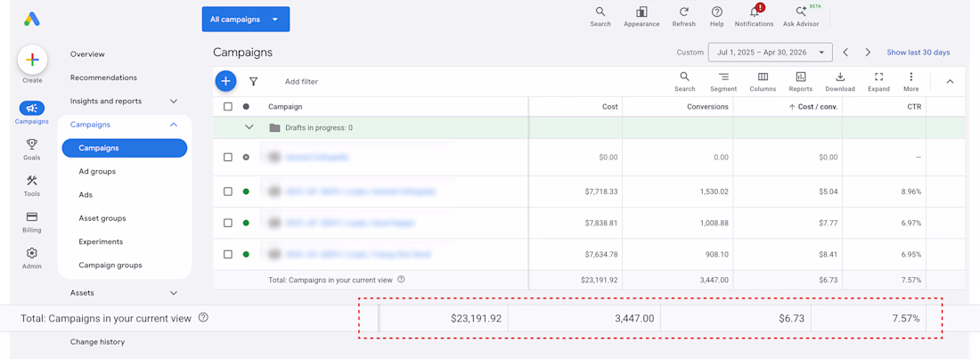The image size is (980, 359).
Task: Open the Segment icon
Action: 723,77
